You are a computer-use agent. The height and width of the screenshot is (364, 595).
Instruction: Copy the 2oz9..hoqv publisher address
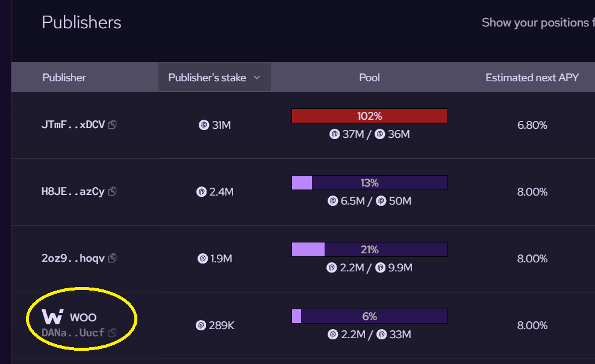click(113, 258)
